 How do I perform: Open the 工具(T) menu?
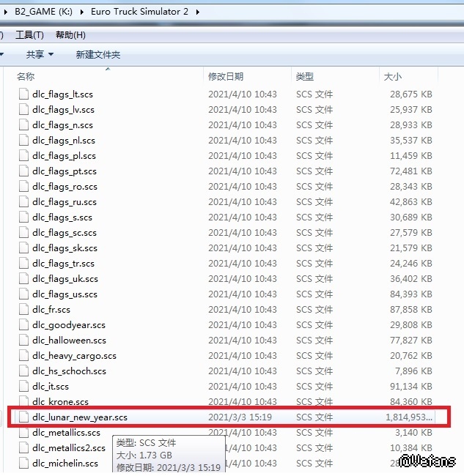point(29,35)
